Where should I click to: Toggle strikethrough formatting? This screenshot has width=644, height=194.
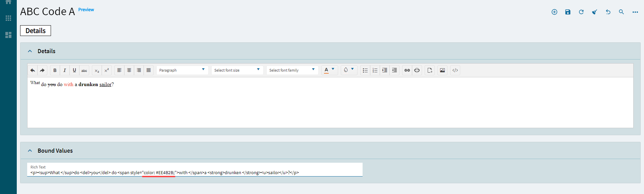[84, 70]
